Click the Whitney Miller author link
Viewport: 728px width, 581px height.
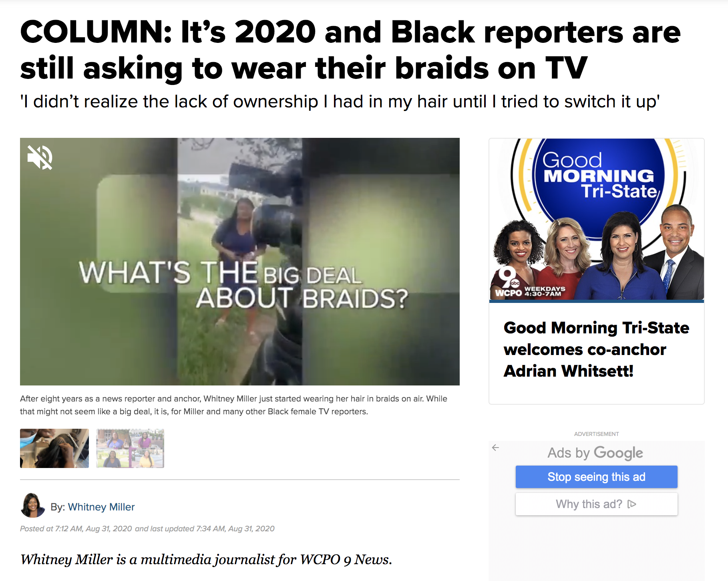point(101,507)
